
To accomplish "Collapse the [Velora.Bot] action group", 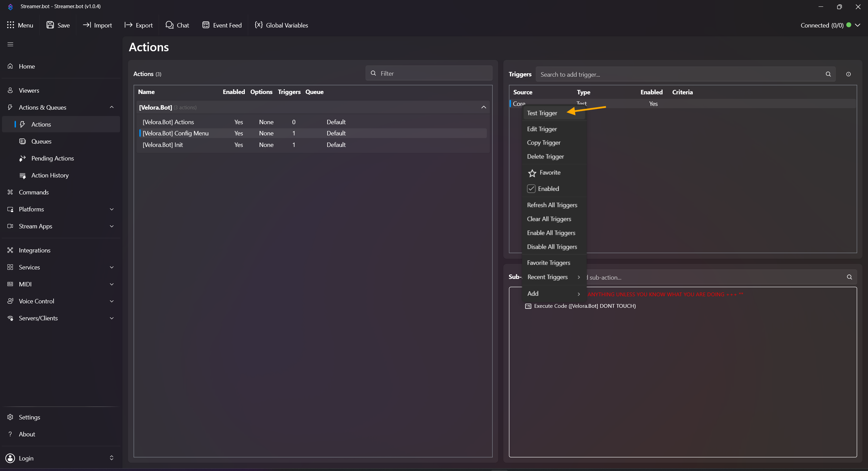I will click(484, 107).
